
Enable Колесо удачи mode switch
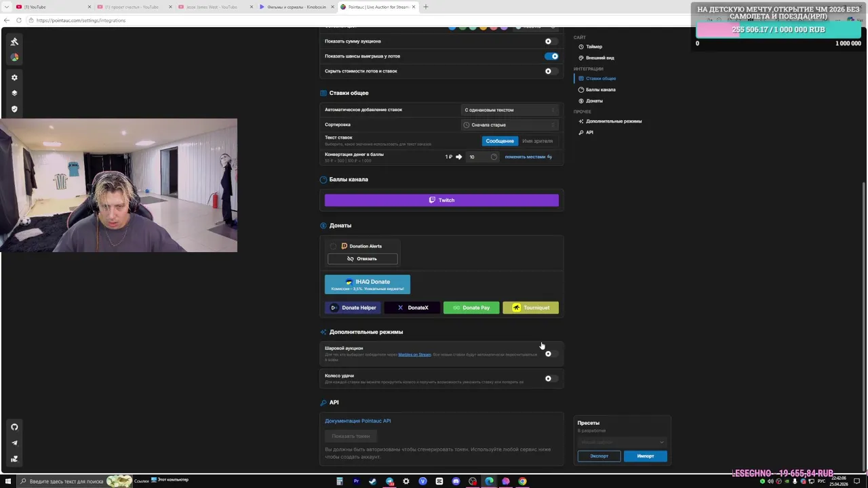pyautogui.click(x=551, y=379)
